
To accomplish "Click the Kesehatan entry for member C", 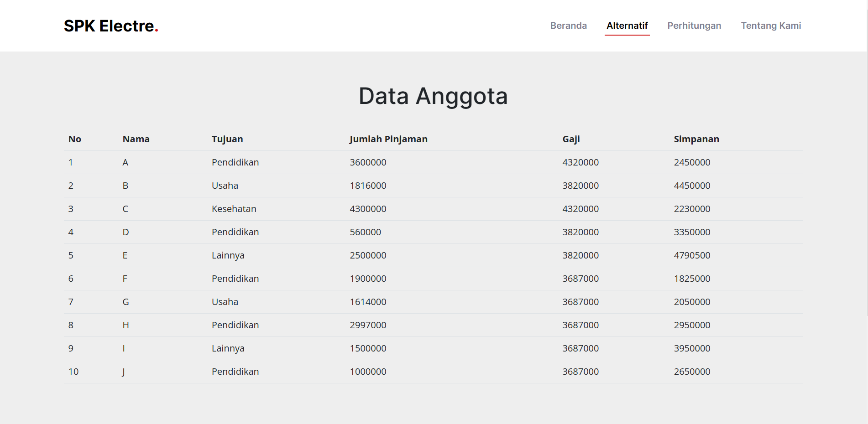I will (x=234, y=209).
